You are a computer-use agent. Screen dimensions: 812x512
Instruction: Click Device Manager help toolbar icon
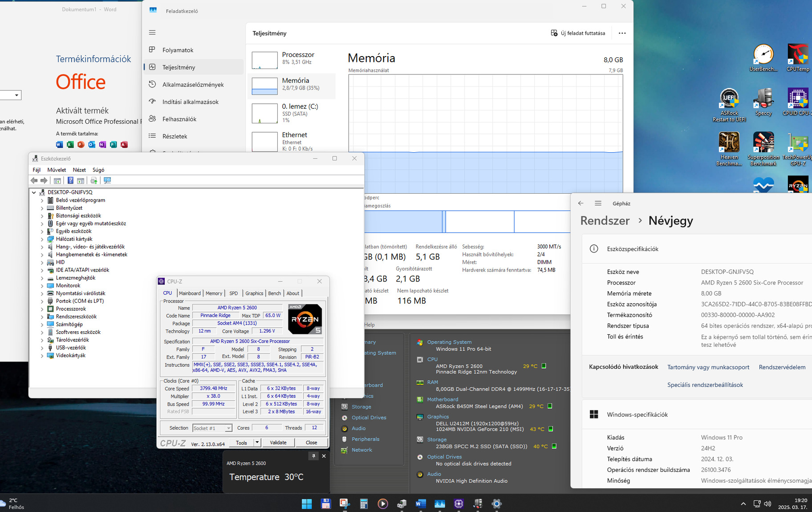pyautogui.click(x=70, y=180)
